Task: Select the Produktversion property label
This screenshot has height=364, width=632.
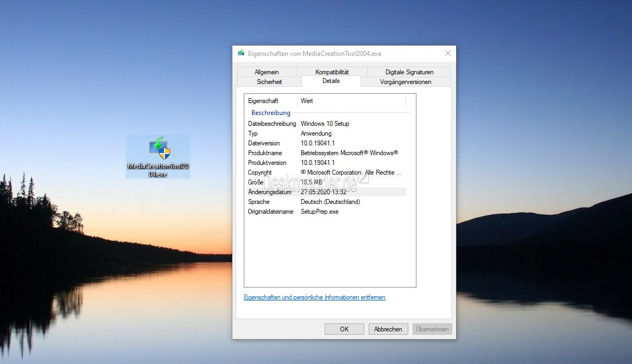Action: 267,163
